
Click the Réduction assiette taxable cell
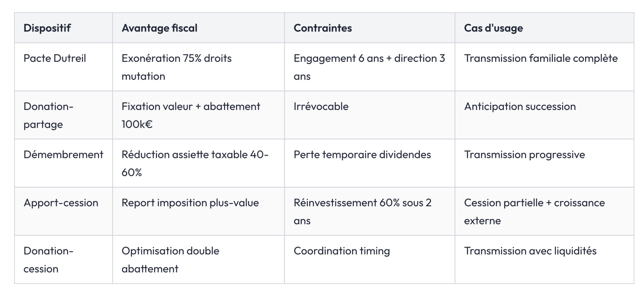198,163
